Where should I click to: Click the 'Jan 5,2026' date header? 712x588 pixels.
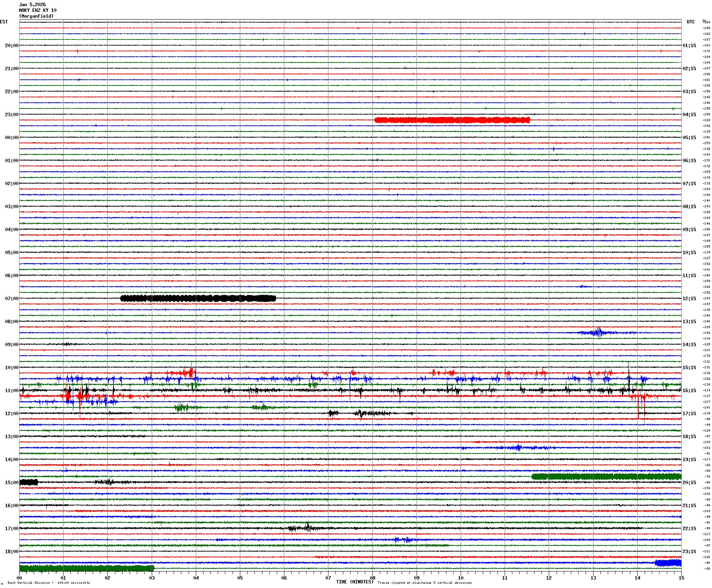33,5
